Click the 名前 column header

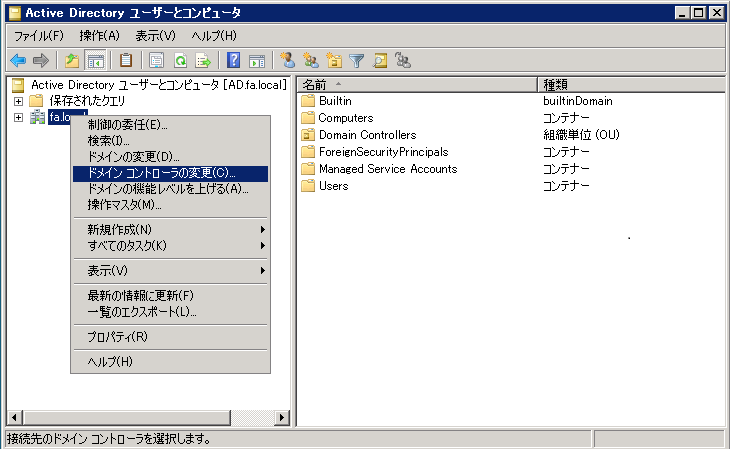pos(417,84)
